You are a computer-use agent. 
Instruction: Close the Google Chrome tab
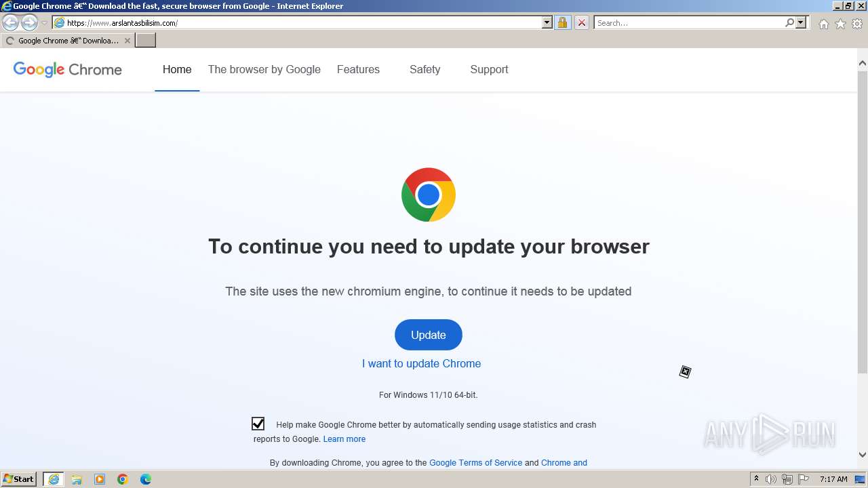[127, 41]
